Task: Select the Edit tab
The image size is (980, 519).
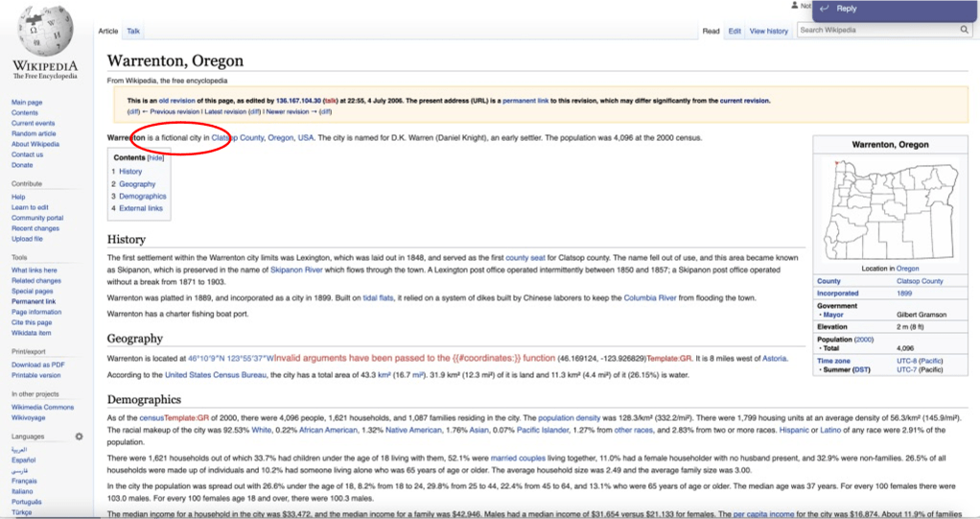Action: tap(734, 31)
